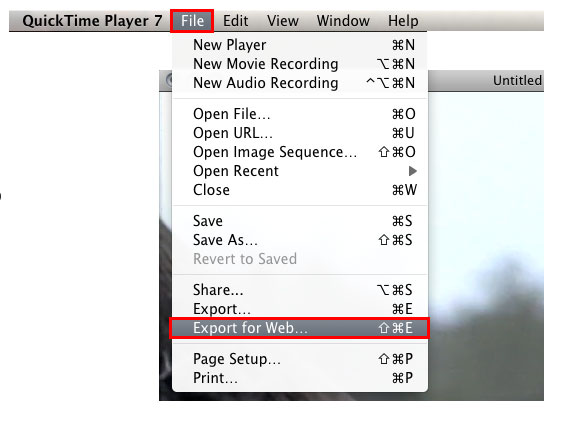Choose Close from the File menu

300,190
